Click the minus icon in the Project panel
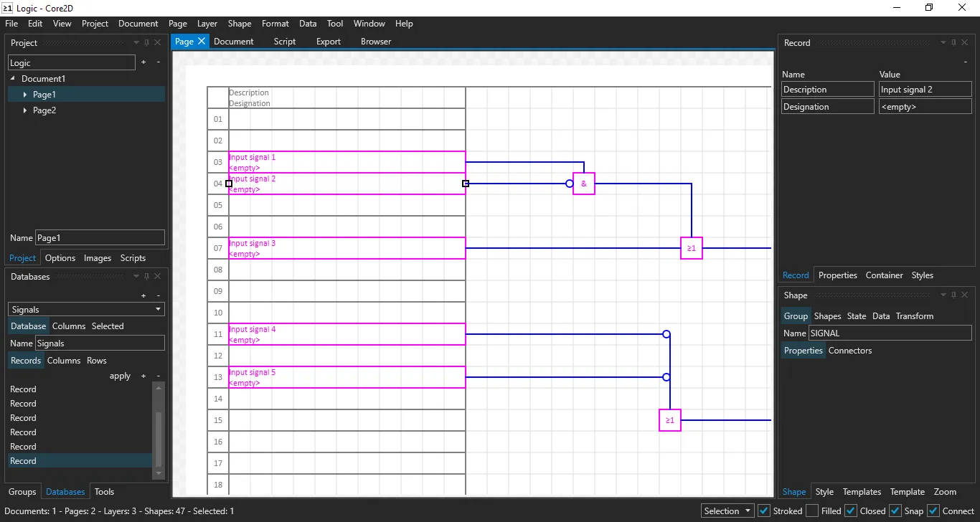The height and width of the screenshot is (522, 980). (x=158, y=62)
